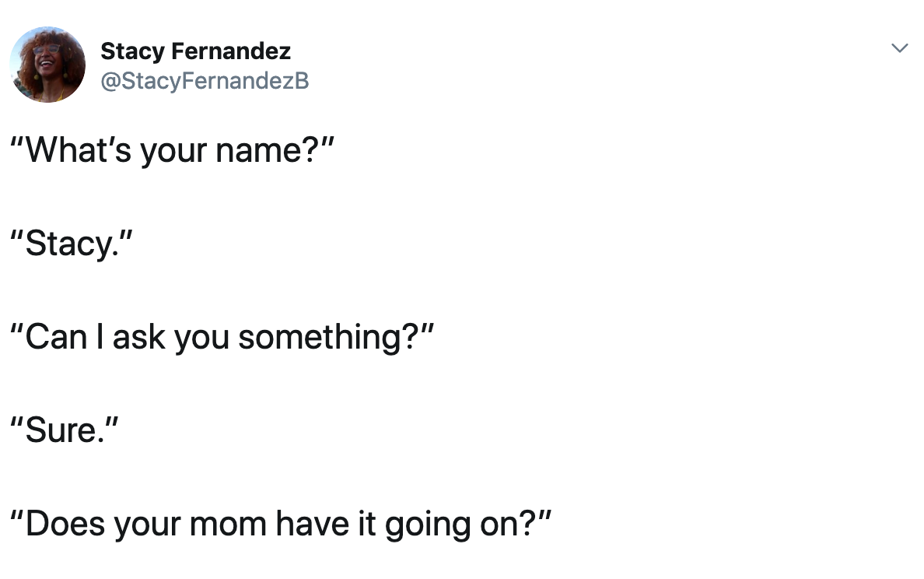Click the "Can I ask you something?" line

(x=222, y=337)
